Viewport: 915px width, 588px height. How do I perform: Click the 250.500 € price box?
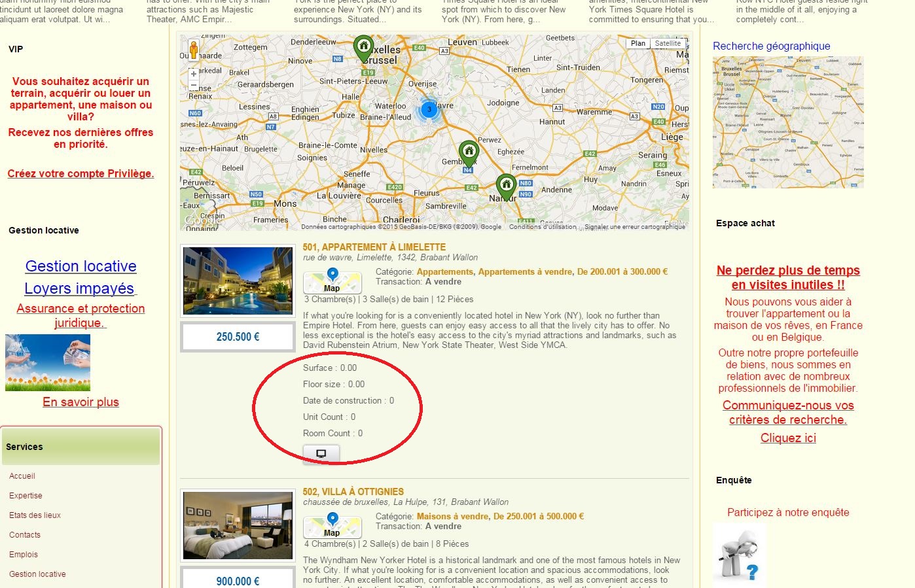tap(238, 337)
